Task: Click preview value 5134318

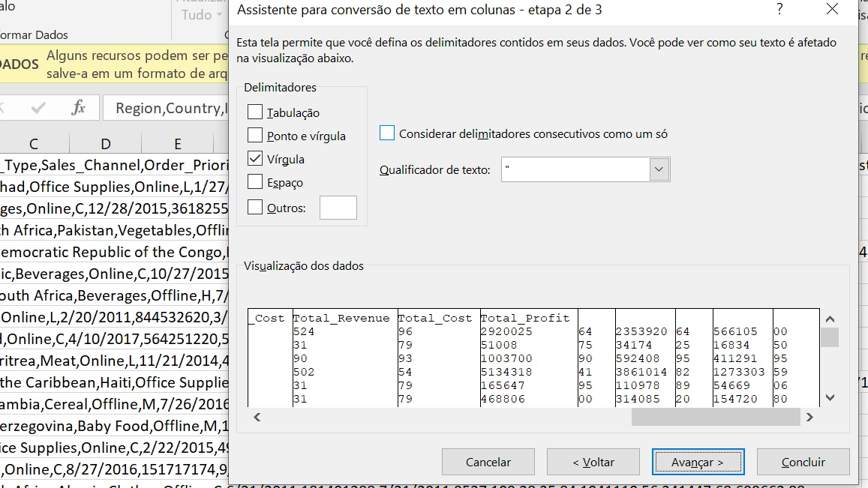Action: [x=506, y=372]
